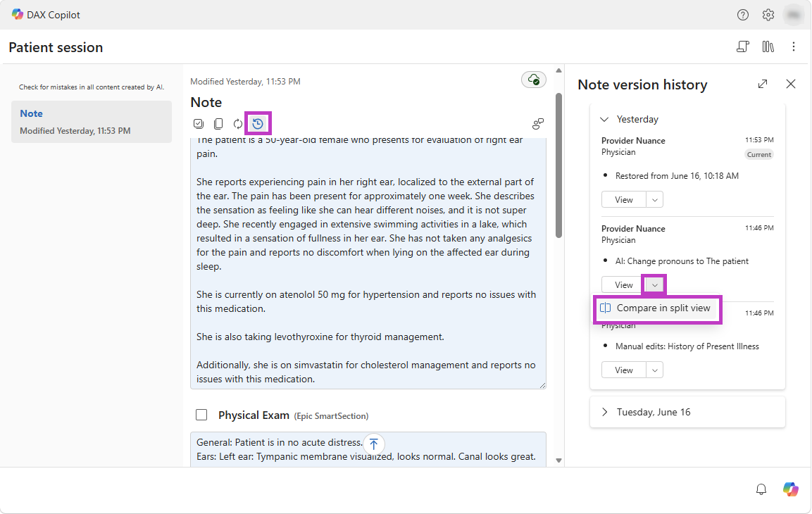Select the Note item in the left sidebar
The height and width of the screenshot is (514, 812).
(92, 122)
